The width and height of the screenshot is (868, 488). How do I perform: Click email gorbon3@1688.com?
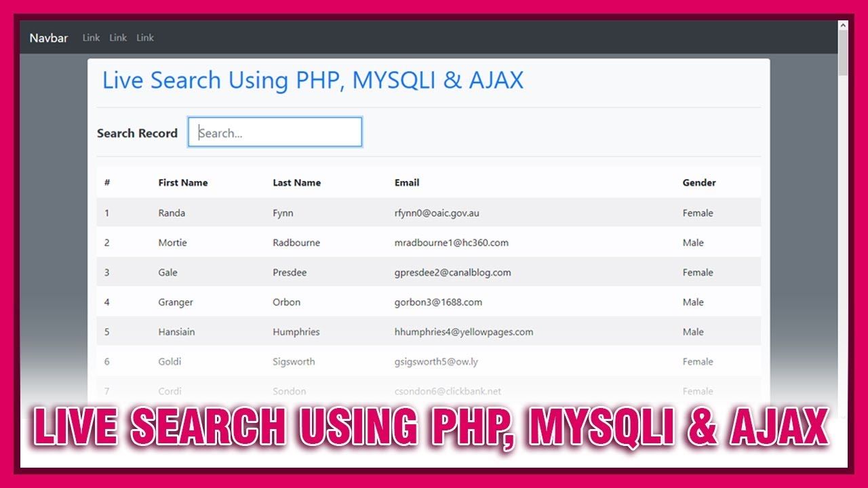(438, 302)
